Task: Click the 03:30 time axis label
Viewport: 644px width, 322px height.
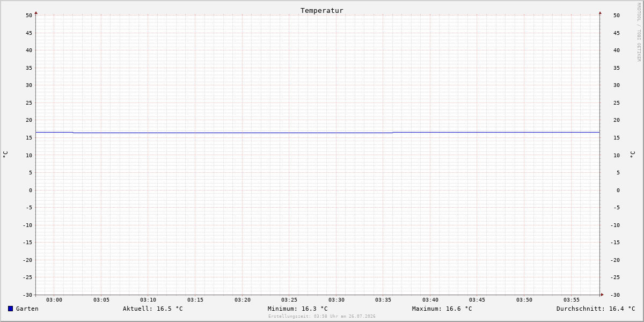Action: (x=336, y=299)
